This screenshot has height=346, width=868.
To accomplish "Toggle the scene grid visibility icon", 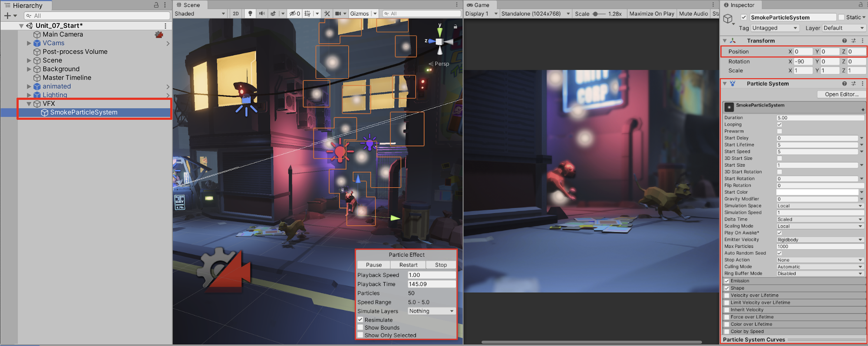I will coord(307,13).
